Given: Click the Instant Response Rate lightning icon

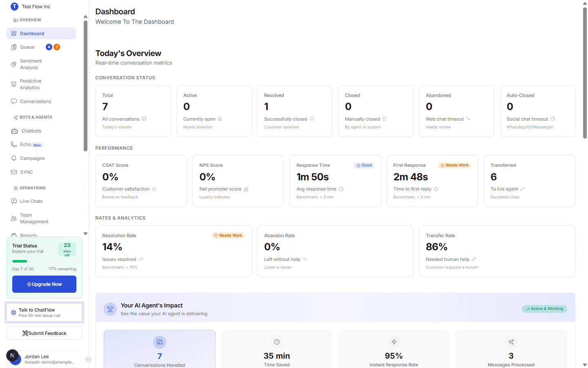Looking at the screenshot, I should click(x=394, y=342).
